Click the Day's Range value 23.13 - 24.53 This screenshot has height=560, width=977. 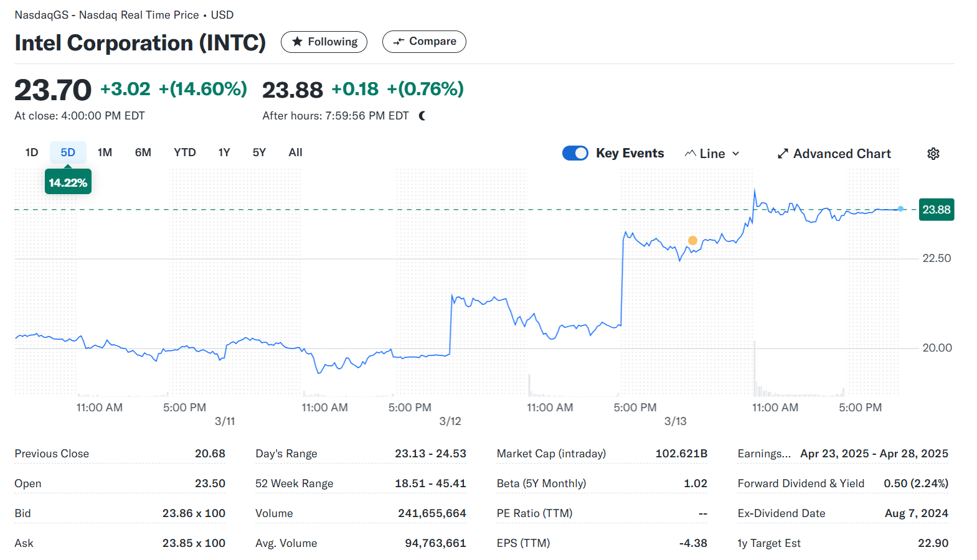click(x=430, y=454)
